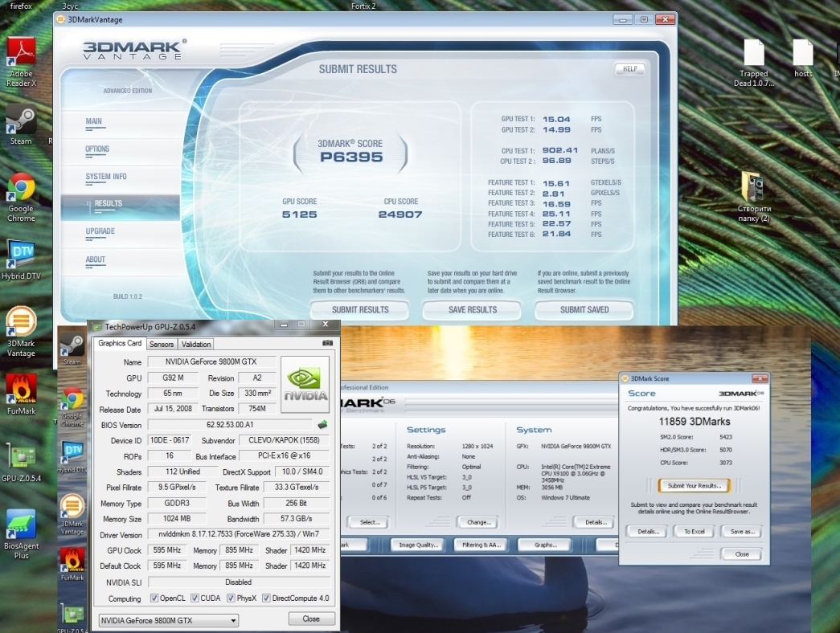Click the To Excel button
Viewport: 840px width, 633px height.
pyautogui.click(x=695, y=532)
